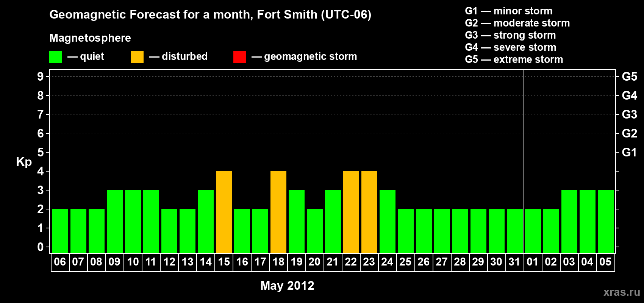
Task: Select the orange bar for day 23
Action: 369,212
